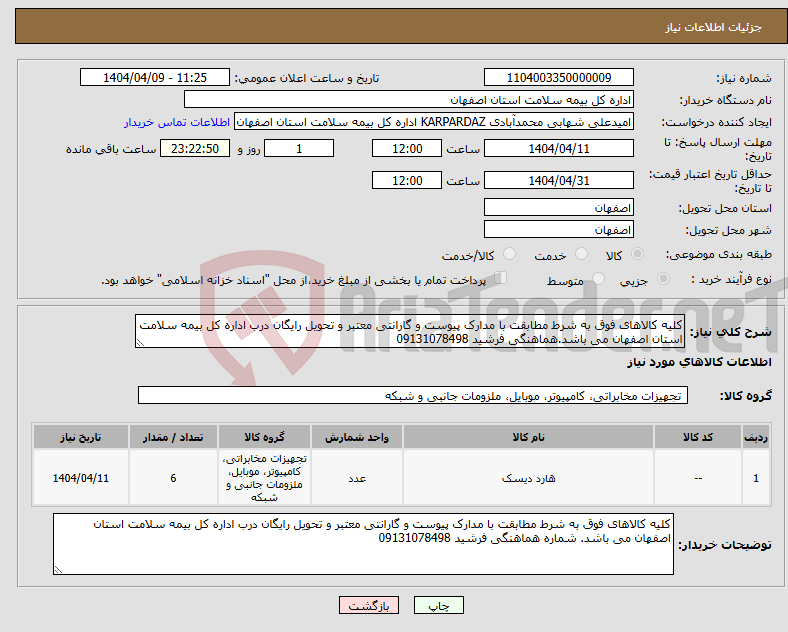Click the تعداد / مقدار column header
788x632 pixels.
pyautogui.click(x=173, y=437)
